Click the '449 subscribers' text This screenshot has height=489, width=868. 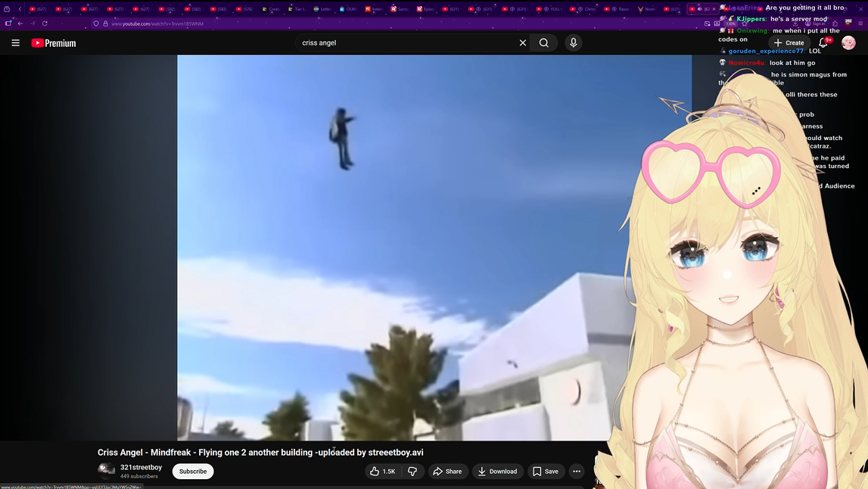pyautogui.click(x=139, y=476)
